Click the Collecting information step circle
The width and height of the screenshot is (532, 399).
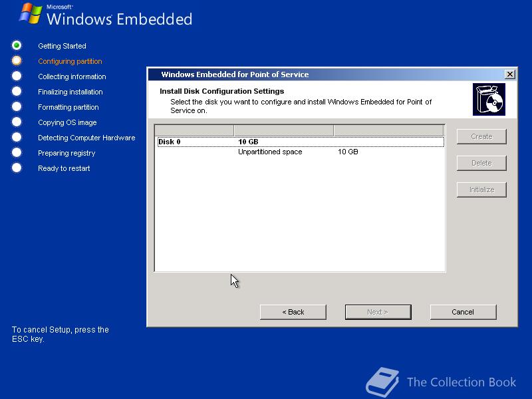click(x=17, y=76)
